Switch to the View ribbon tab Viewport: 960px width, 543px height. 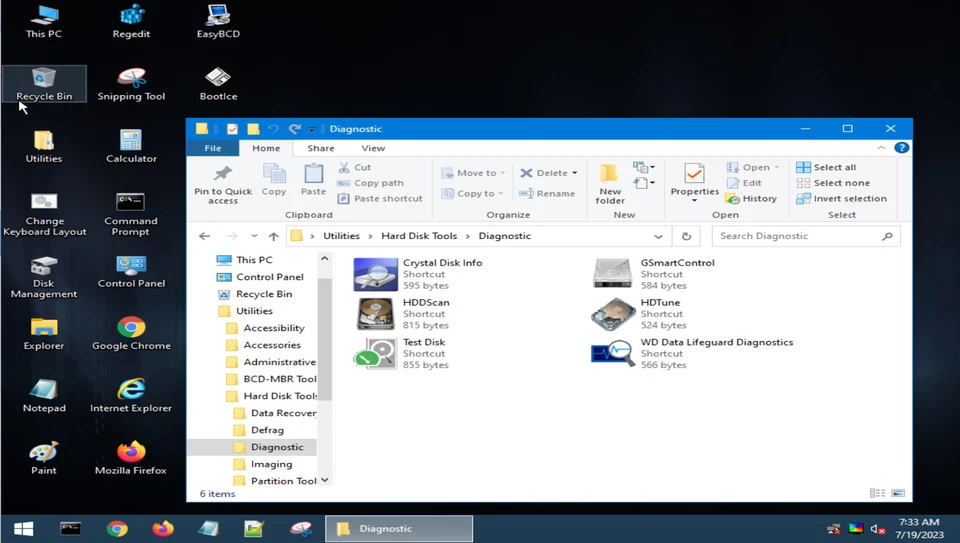[x=373, y=148]
